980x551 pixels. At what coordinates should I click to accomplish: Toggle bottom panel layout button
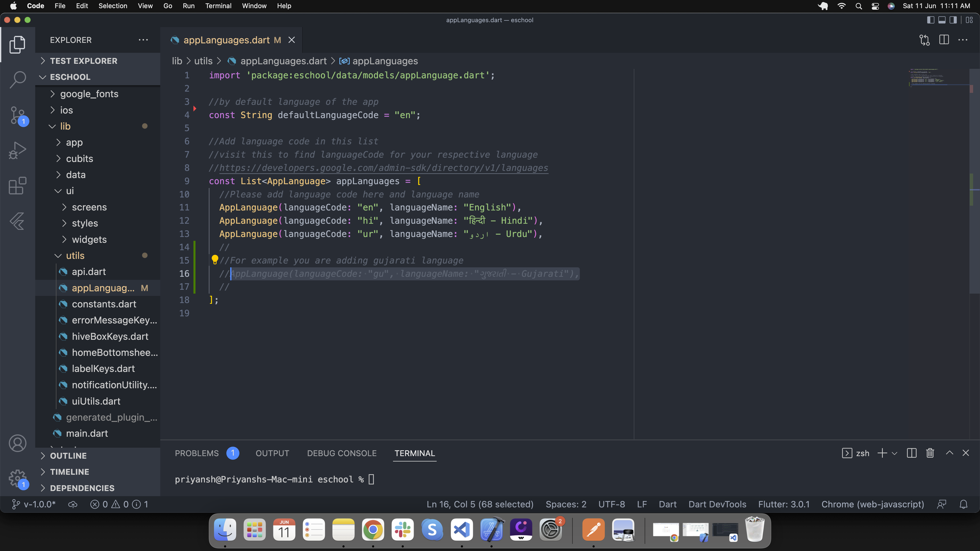(x=942, y=20)
